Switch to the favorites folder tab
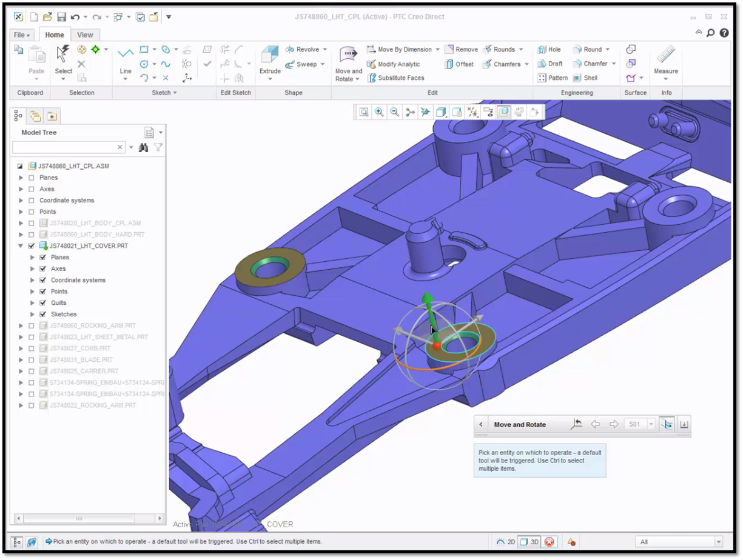743x560 pixels. coord(51,116)
